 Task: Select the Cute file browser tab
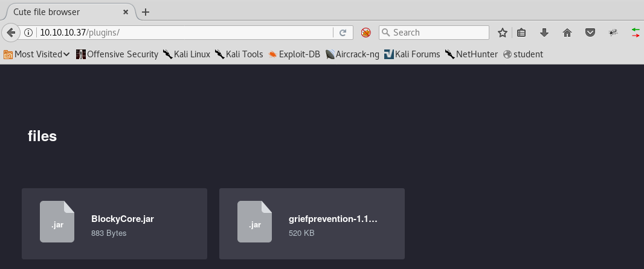60,12
